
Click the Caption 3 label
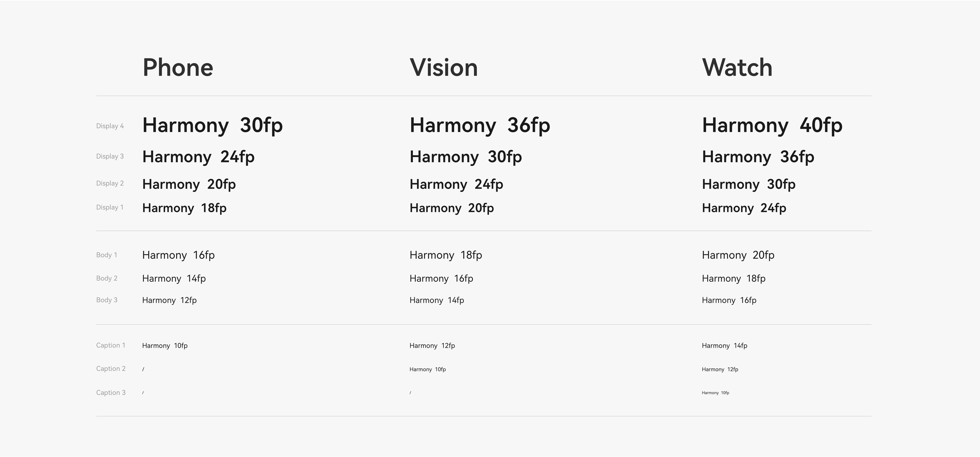[x=111, y=393]
